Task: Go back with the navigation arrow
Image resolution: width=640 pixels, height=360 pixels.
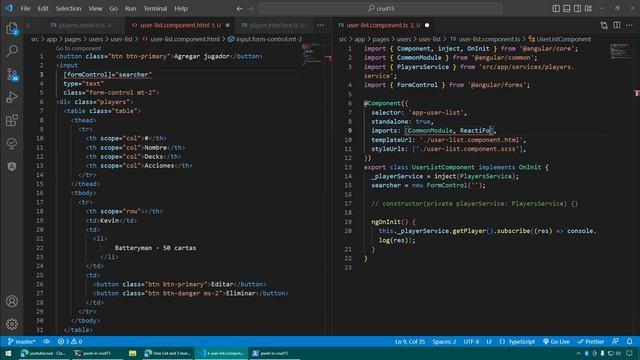Action: coord(240,9)
